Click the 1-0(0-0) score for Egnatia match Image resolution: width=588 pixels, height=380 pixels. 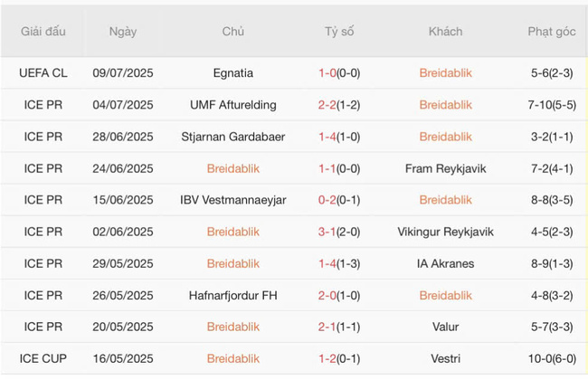340,73
